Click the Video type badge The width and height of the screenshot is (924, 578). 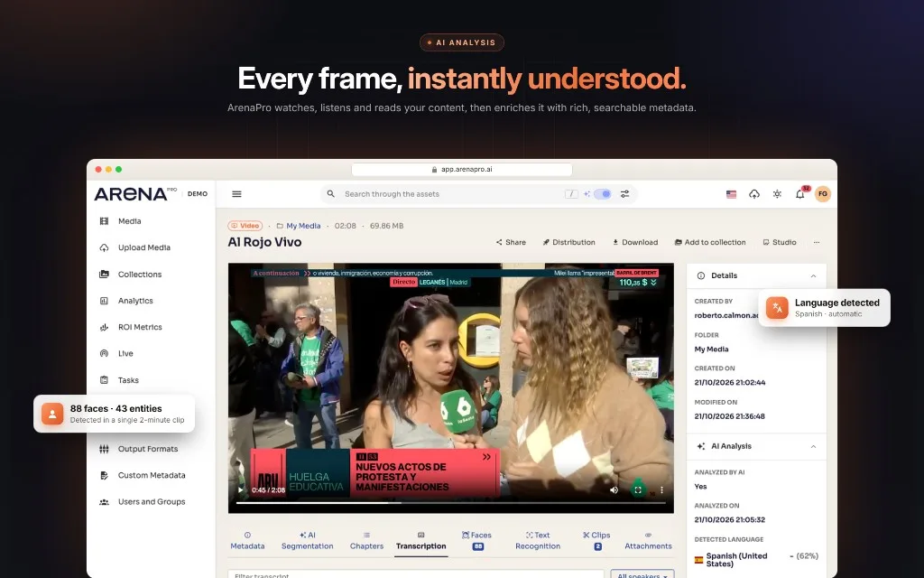tap(245, 226)
